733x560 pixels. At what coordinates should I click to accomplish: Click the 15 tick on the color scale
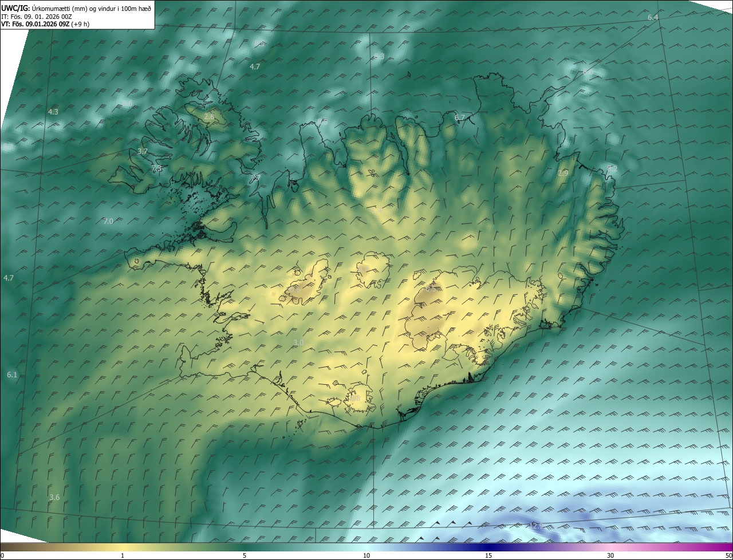click(488, 556)
